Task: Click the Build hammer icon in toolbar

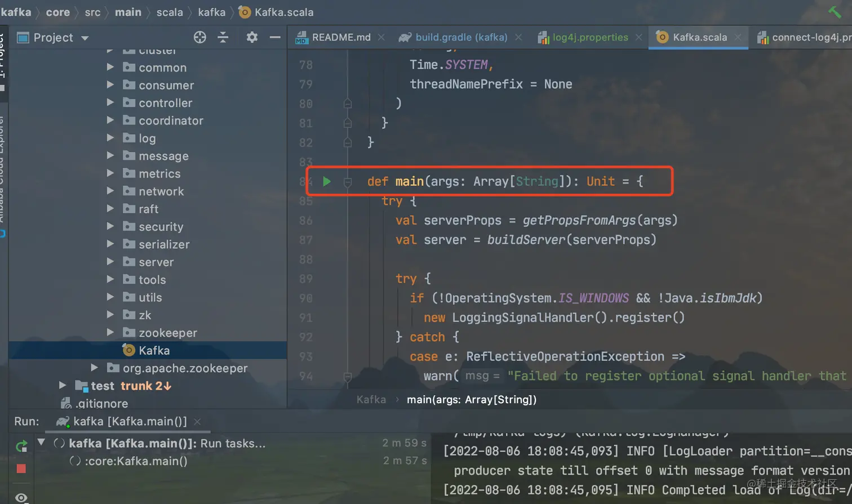Action: [x=835, y=11]
